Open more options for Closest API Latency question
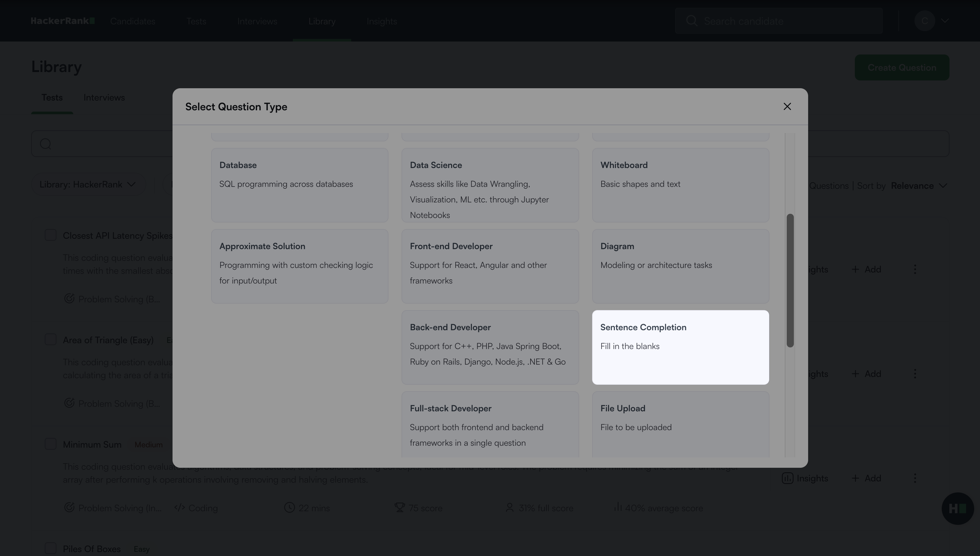The image size is (980, 556). point(915,269)
